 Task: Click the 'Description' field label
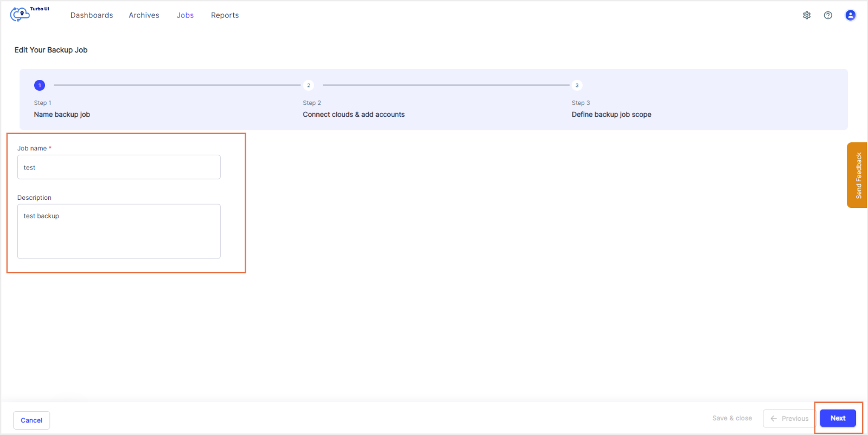34,198
